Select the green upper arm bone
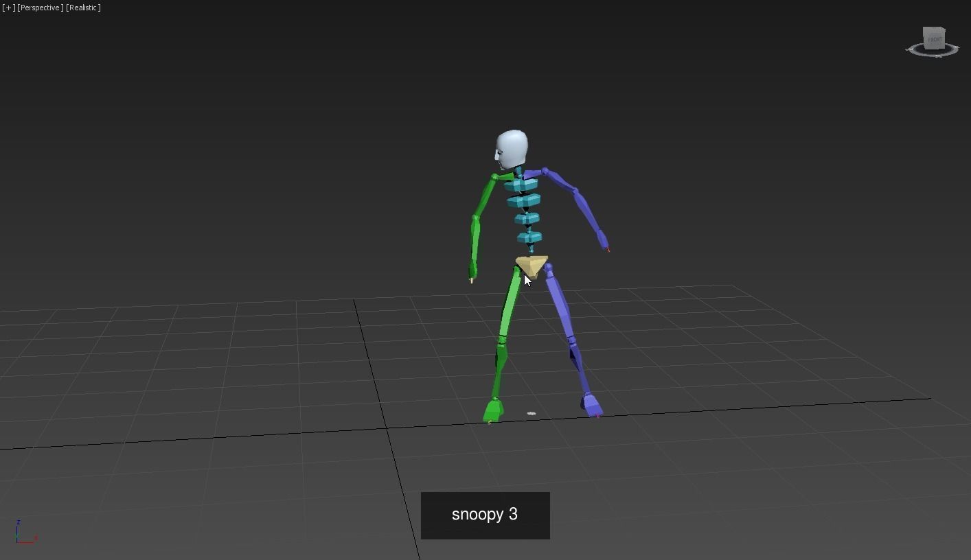Screen dimensions: 971x560 coord(484,196)
